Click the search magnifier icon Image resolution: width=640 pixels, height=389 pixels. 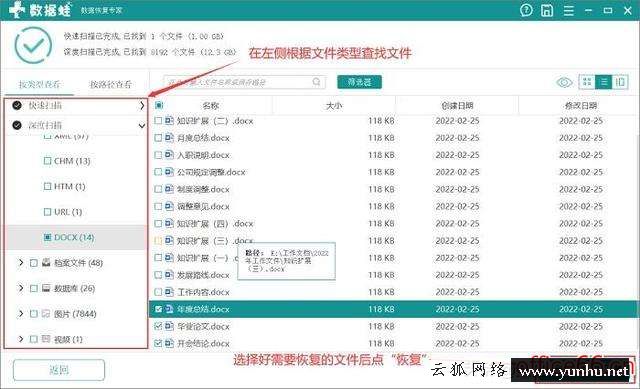[316, 82]
